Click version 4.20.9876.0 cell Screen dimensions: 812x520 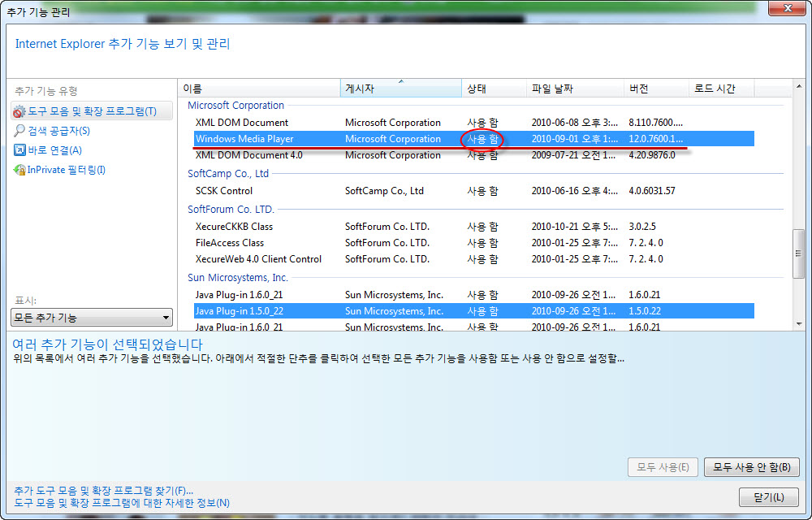tap(652, 155)
